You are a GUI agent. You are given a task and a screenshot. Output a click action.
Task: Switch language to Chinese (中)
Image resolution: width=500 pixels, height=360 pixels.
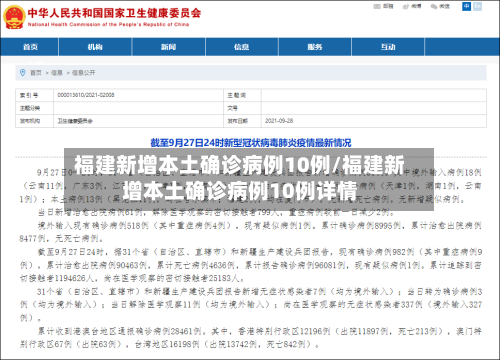click(466, 6)
